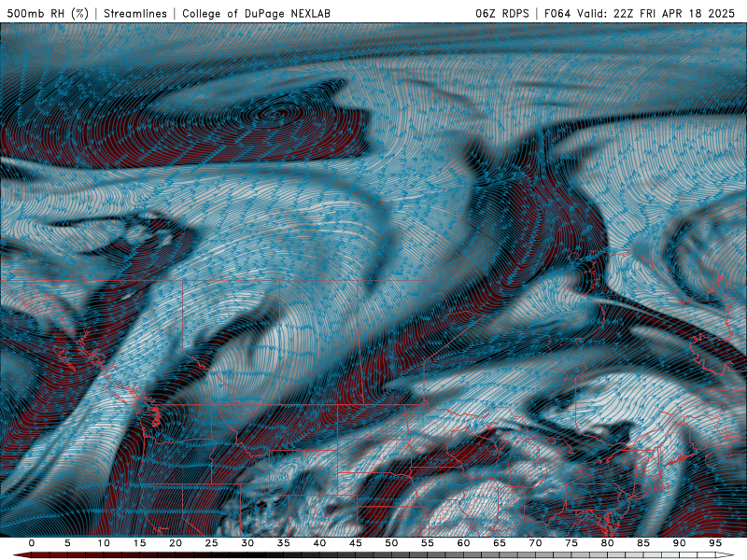
Task: Click the colorbar value label 50
Action: tap(391, 543)
